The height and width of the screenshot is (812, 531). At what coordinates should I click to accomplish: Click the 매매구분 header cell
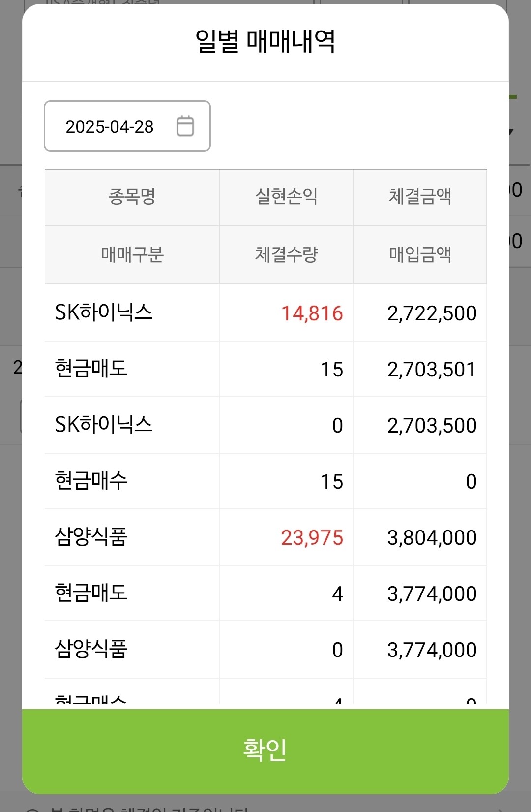[132, 255]
